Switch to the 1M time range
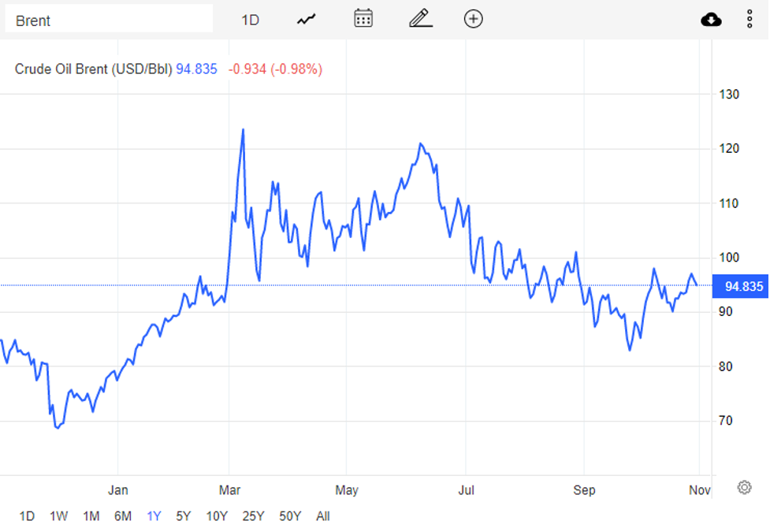This screenshot has height=532, width=770. point(91,516)
